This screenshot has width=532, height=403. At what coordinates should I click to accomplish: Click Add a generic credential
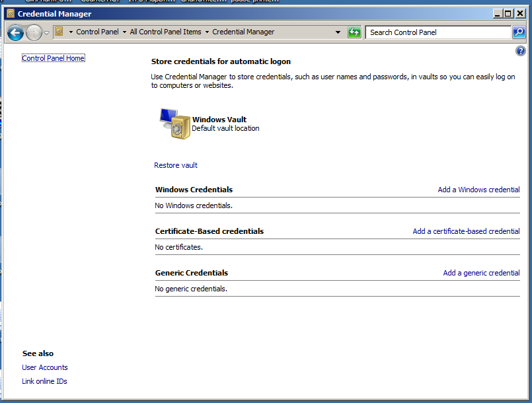(482, 273)
